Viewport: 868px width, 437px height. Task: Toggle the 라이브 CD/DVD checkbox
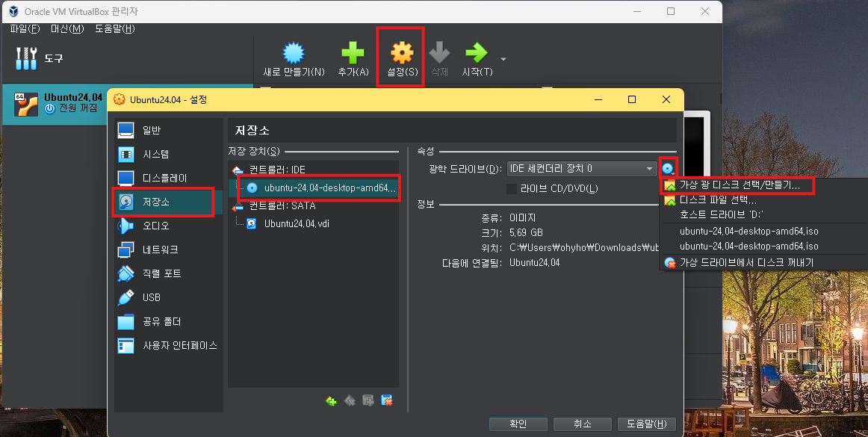[512, 189]
